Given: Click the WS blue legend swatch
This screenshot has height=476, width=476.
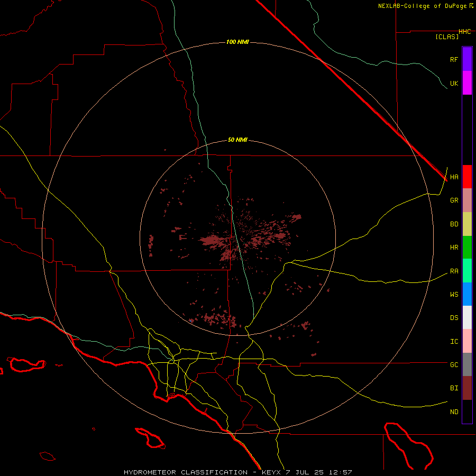Looking at the screenshot, I should [467, 294].
